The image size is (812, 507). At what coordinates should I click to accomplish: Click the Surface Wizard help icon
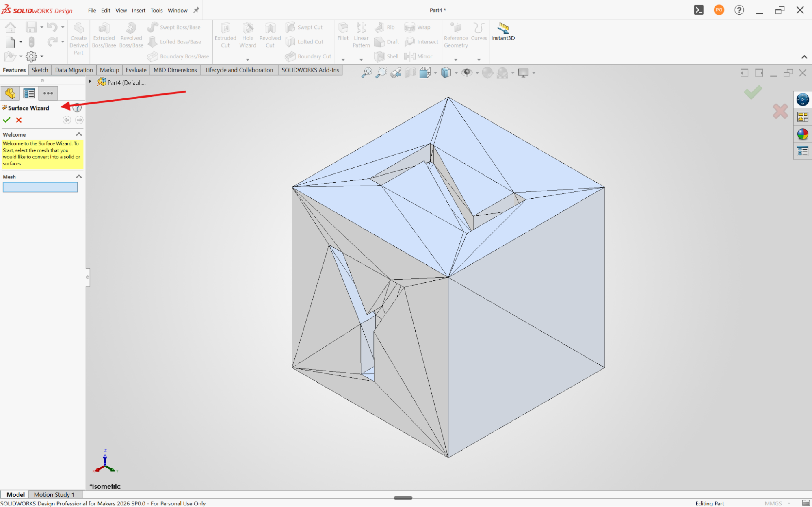pyautogui.click(x=77, y=108)
